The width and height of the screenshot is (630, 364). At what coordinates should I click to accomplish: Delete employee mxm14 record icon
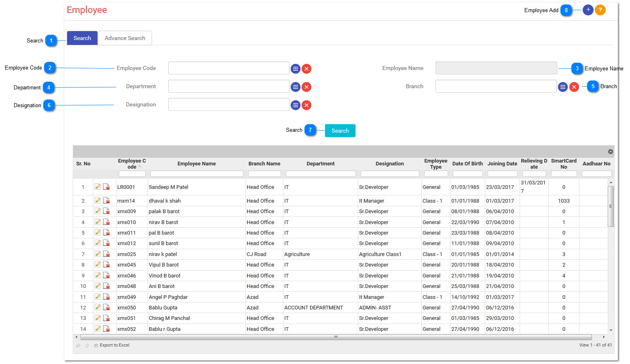point(106,200)
